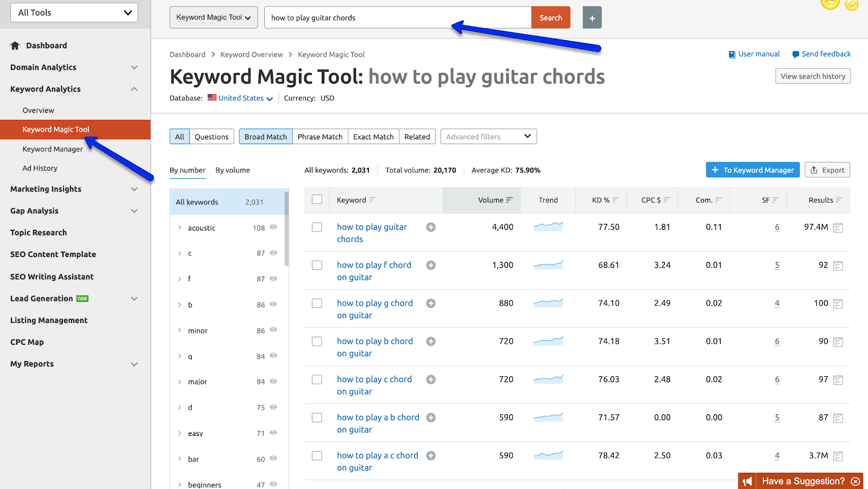Open the Advanced filters dropdown
Viewport: 868px width, 489px height.
click(x=488, y=137)
